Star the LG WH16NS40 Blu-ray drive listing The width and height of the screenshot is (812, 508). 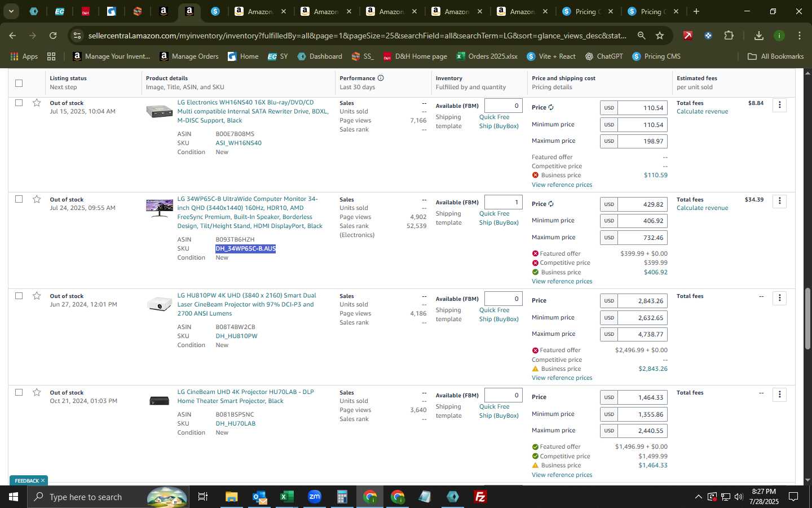pyautogui.click(x=37, y=103)
